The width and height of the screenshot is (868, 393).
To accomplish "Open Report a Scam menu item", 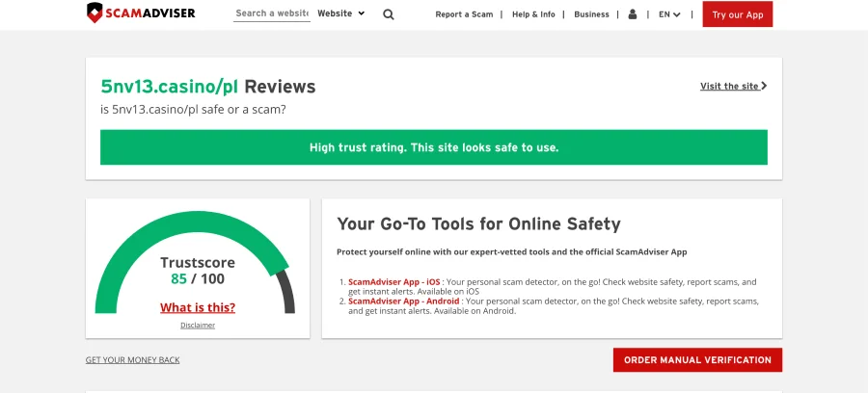I will 464,14.
